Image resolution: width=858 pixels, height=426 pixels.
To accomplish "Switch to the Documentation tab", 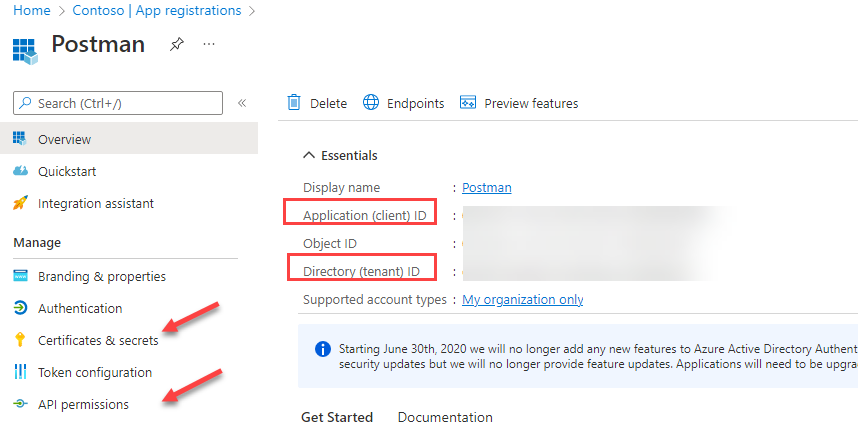I will (x=445, y=417).
